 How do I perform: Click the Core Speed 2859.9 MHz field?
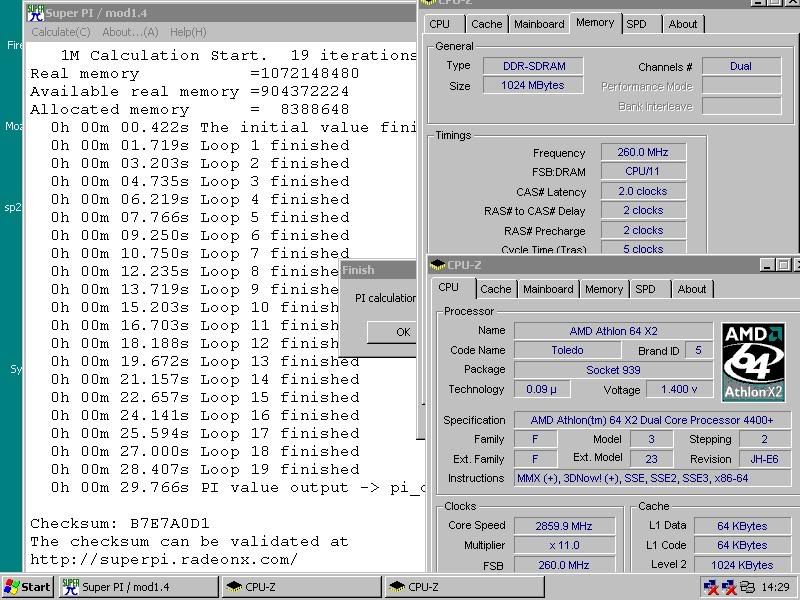564,526
